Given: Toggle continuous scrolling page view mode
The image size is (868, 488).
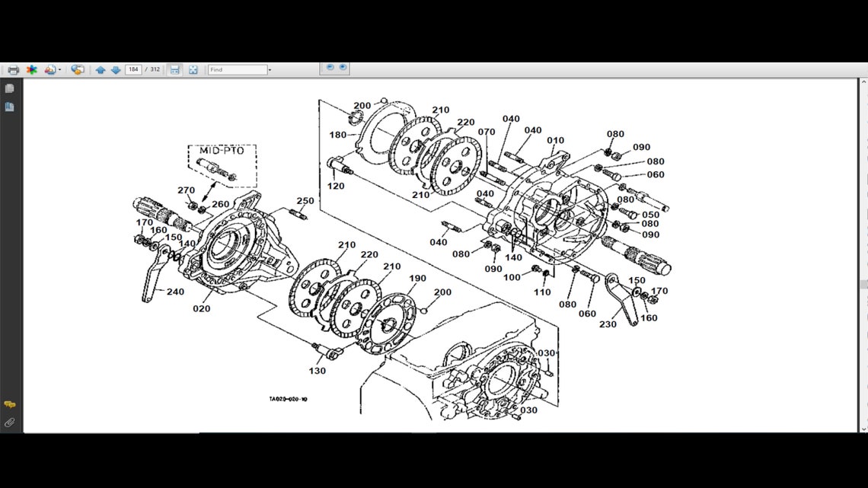Looking at the screenshot, I should (x=174, y=69).
